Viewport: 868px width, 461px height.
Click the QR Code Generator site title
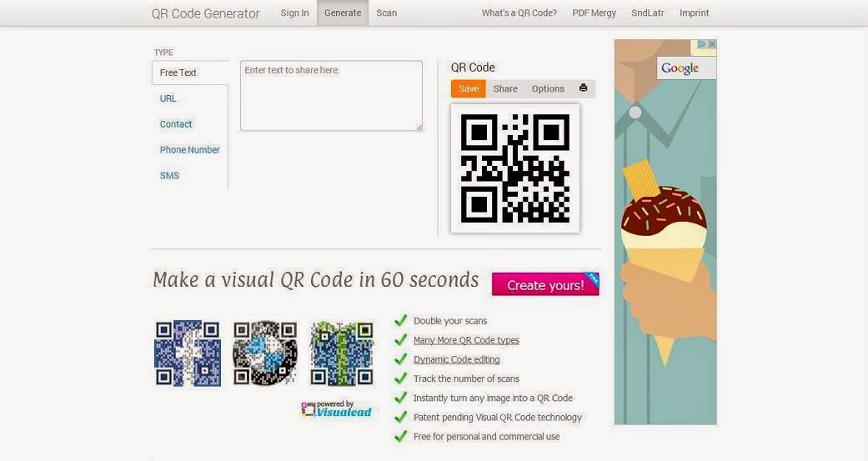click(205, 13)
